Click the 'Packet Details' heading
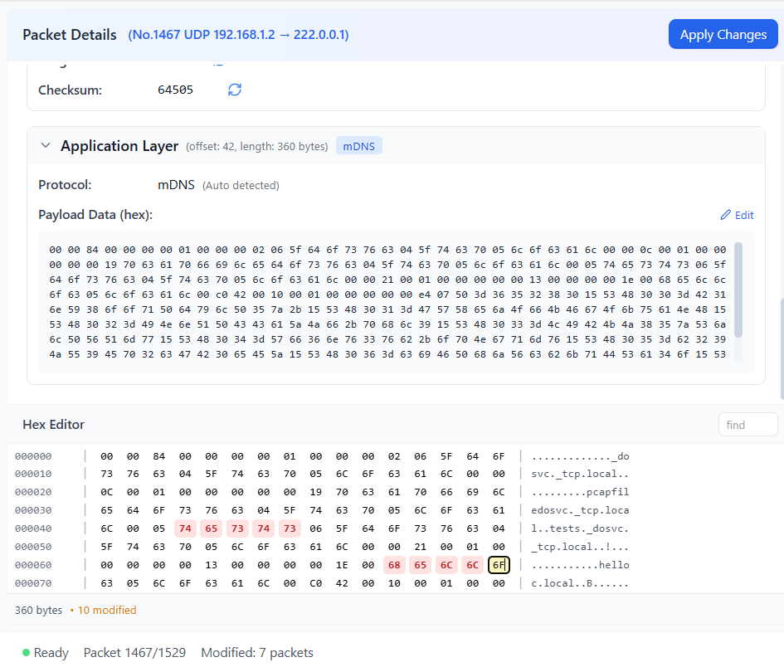 pyautogui.click(x=69, y=34)
